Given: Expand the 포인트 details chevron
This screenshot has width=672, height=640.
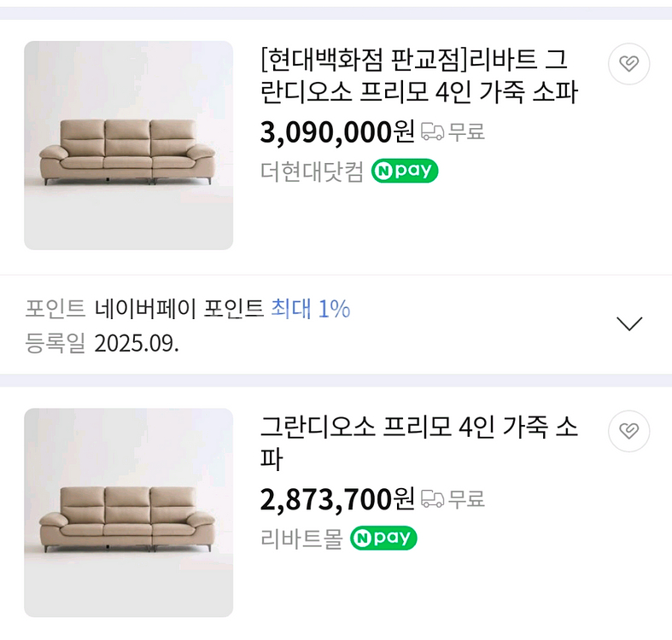Looking at the screenshot, I should coord(629,323).
